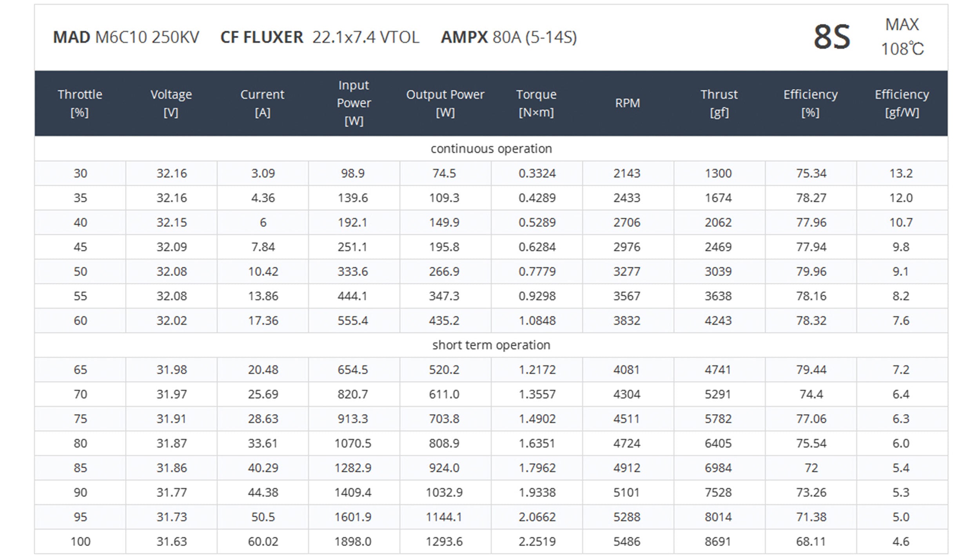Image resolution: width=980 pixels, height=557 pixels.
Task: Click the 79.96 efficiency cell
Action: click(811, 271)
